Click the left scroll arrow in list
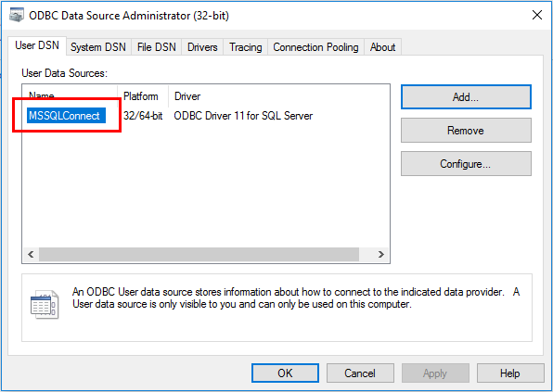Screen dimensions: 553x392 tap(31, 254)
